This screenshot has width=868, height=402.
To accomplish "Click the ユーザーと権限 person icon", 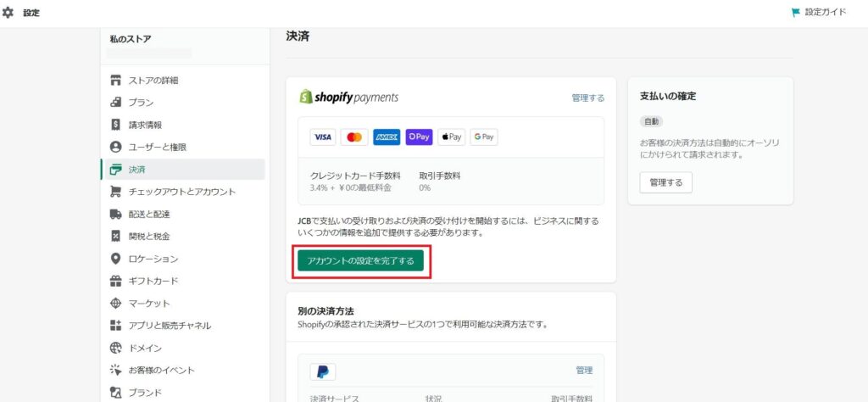I will (x=115, y=148).
